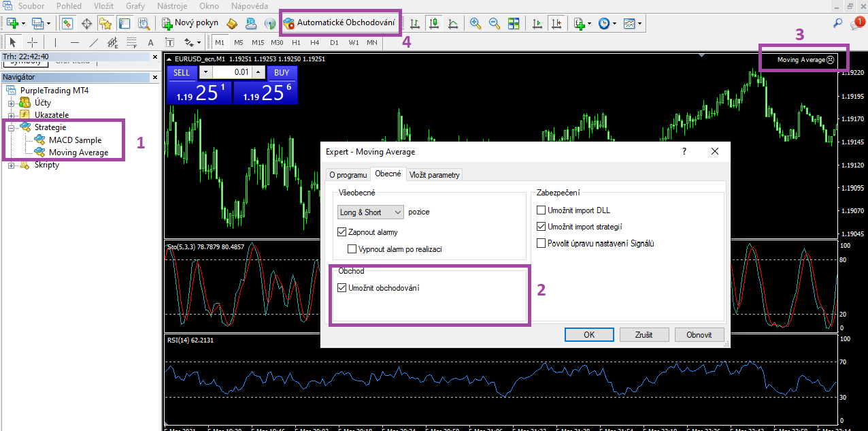Toggle chart shift icon
The height and width of the screenshot is (431, 868).
(556, 23)
